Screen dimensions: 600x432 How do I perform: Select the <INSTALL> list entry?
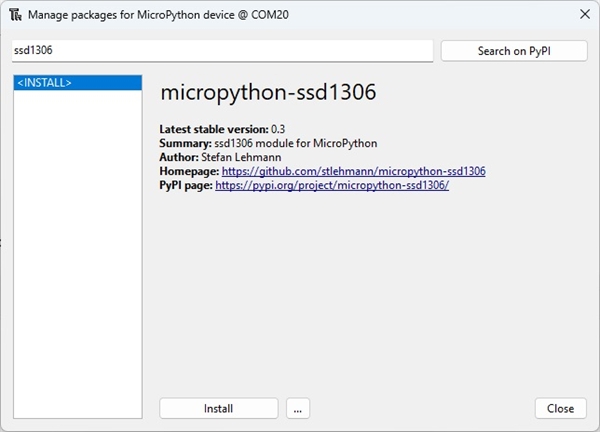tap(78, 83)
